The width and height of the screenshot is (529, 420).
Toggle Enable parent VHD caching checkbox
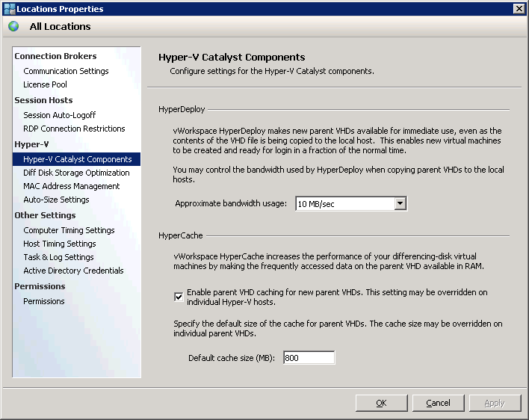pyautogui.click(x=179, y=297)
